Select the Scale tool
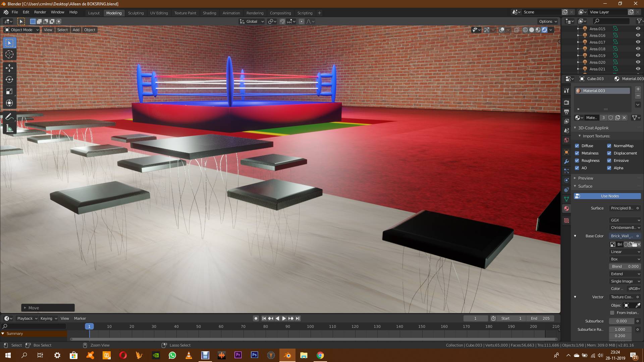 coord(9,91)
